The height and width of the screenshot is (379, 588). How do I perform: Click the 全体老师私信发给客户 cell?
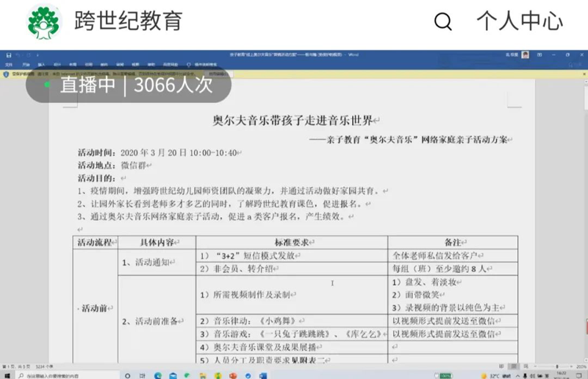tap(453, 256)
